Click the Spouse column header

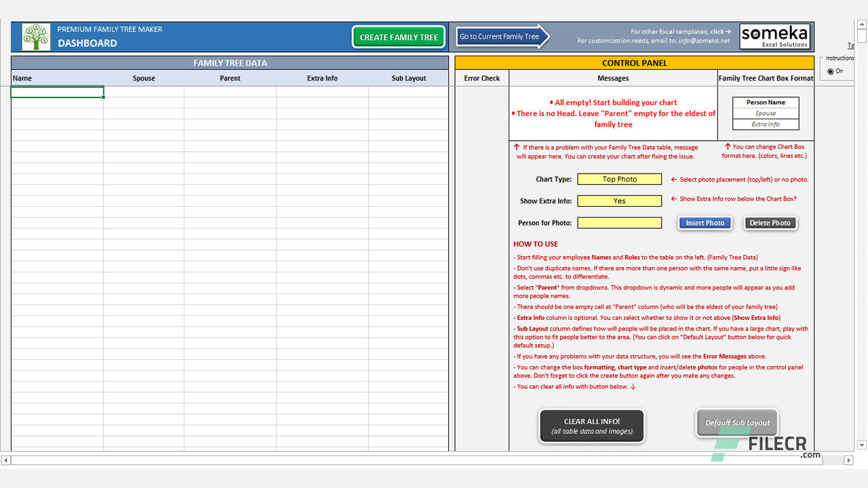(x=144, y=78)
